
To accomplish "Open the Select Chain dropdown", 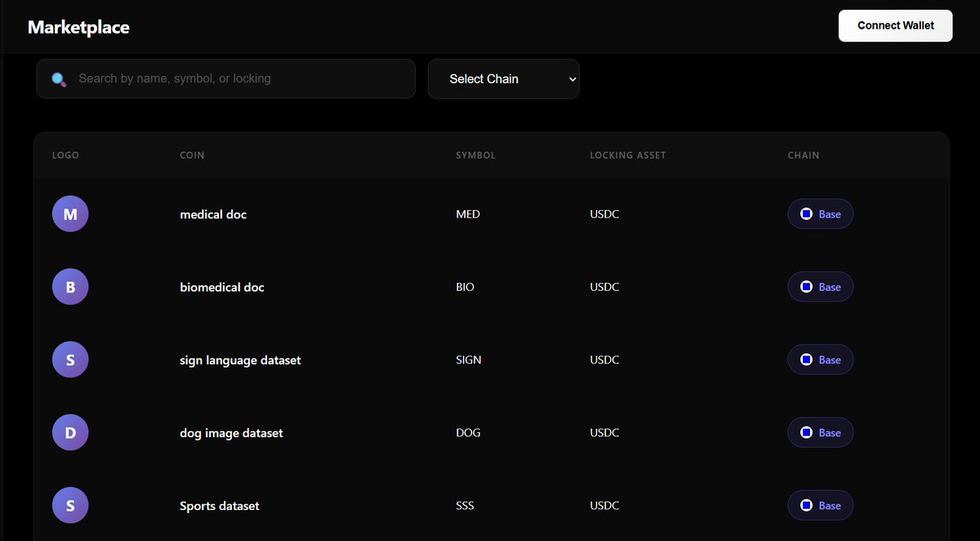I will point(503,79).
